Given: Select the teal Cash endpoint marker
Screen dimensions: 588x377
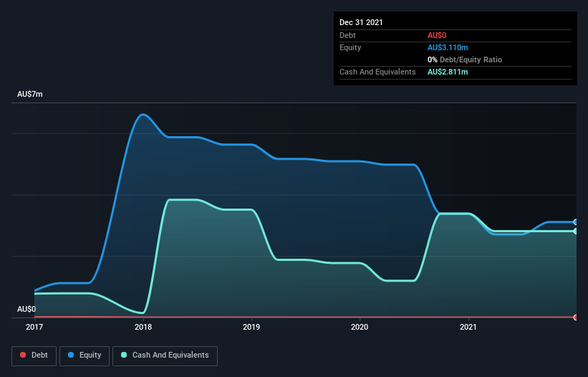Looking at the screenshot, I should click(x=576, y=231).
